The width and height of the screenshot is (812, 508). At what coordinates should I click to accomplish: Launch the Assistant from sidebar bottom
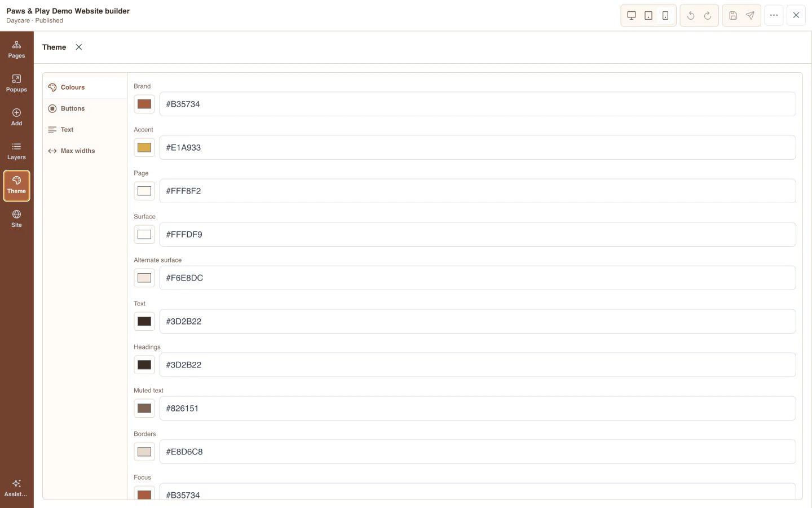pos(16,488)
